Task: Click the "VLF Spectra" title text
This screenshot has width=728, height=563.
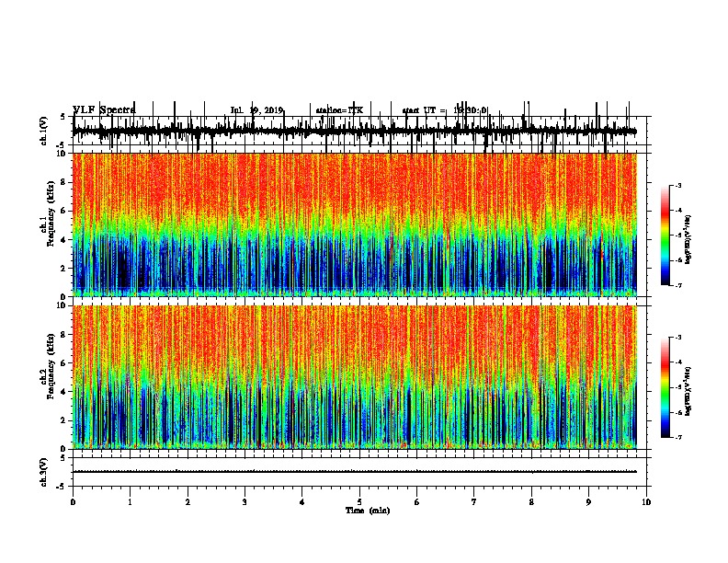Action: [104, 109]
